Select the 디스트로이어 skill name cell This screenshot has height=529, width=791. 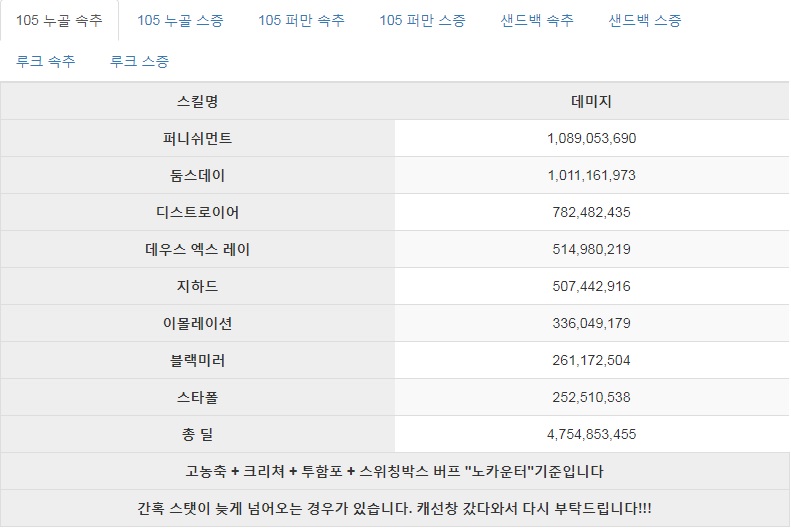[197, 212]
